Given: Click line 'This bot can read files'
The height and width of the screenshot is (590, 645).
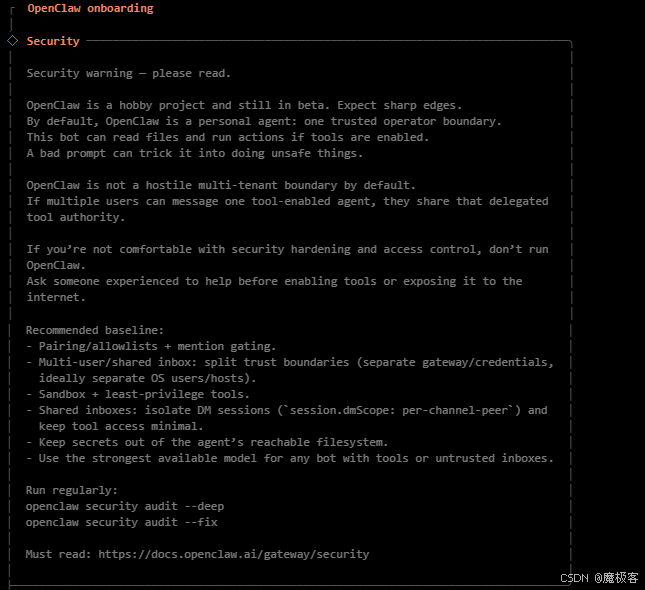Looking at the screenshot, I should pyautogui.click(x=228, y=137).
